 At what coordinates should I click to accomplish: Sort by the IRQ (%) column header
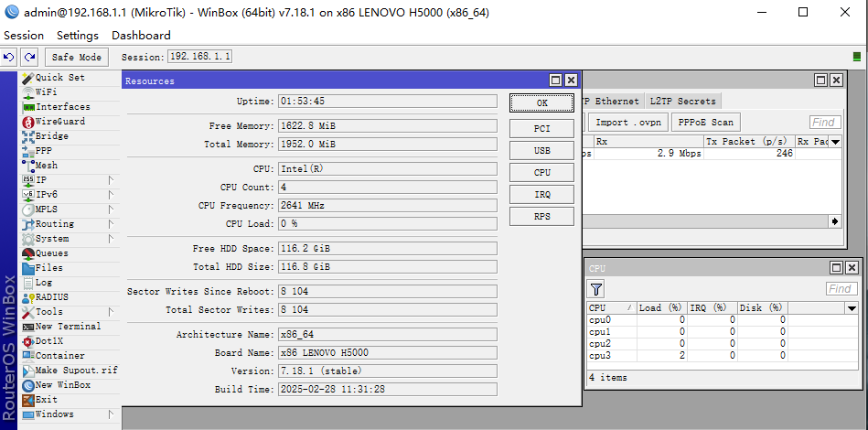pos(712,307)
